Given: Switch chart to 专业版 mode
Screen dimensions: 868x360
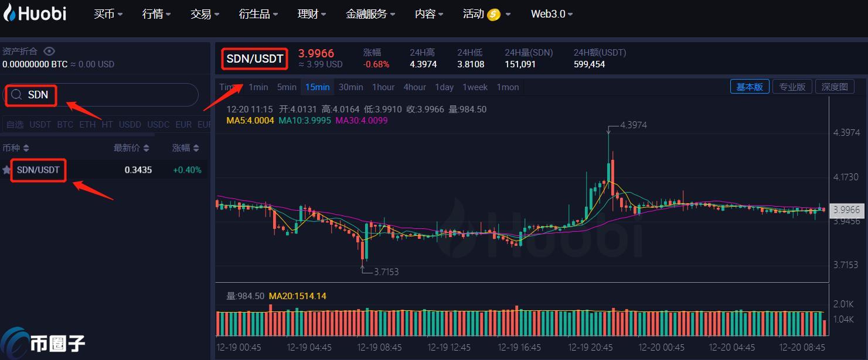Looking at the screenshot, I should click(792, 87).
